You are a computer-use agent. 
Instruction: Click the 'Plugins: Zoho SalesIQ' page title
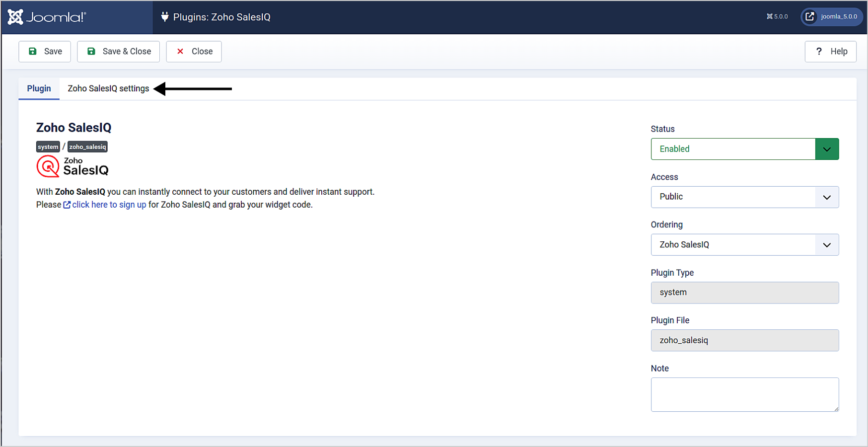221,17
